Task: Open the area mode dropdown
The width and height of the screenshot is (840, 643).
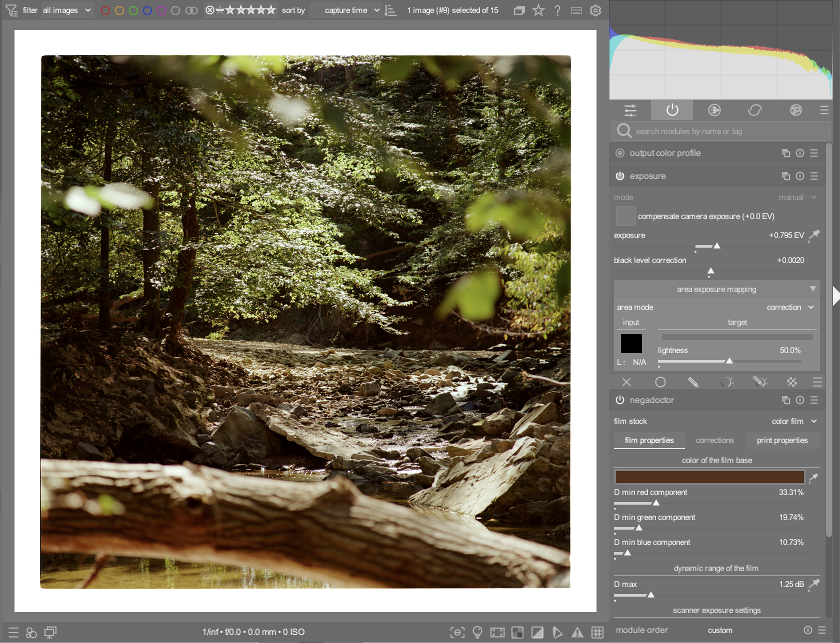Action: (x=790, y=307)
